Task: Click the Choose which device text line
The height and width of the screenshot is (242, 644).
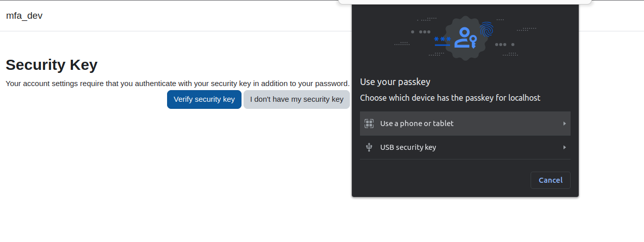Action: (x=450, y=98)
